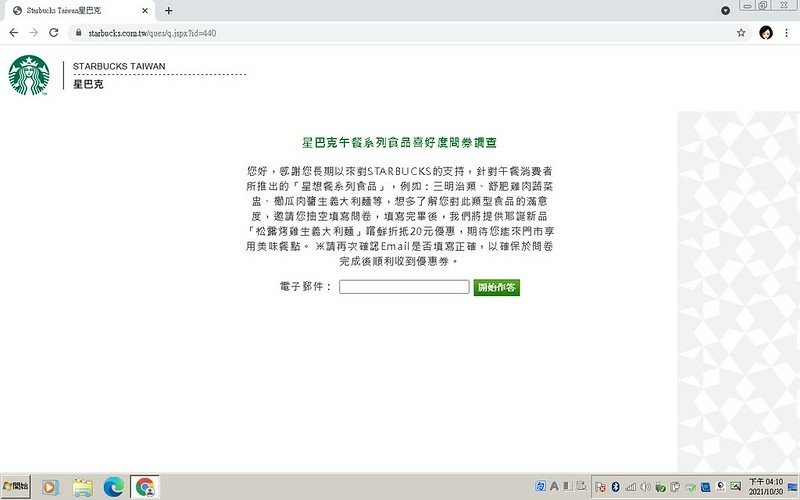Click the volume speaker tray icon
This screenshot has width=800, height=500.
click(645, 487)
